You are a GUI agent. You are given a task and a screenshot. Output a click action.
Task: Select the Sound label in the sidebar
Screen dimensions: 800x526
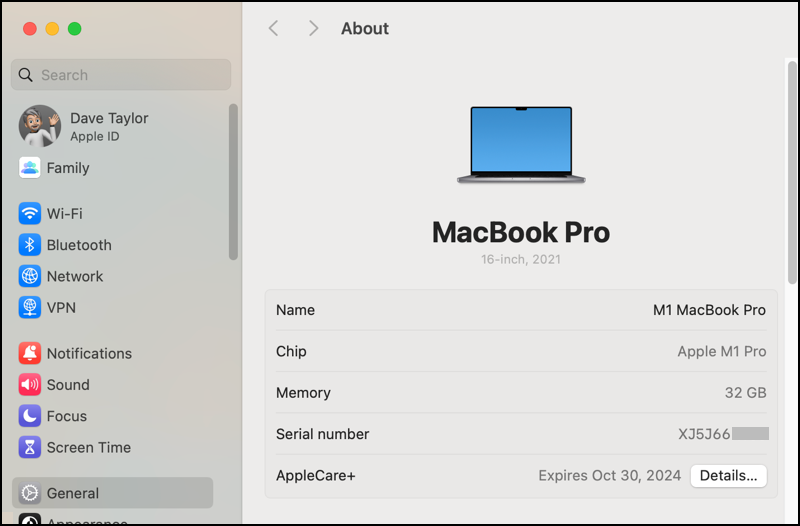point(68,385)
